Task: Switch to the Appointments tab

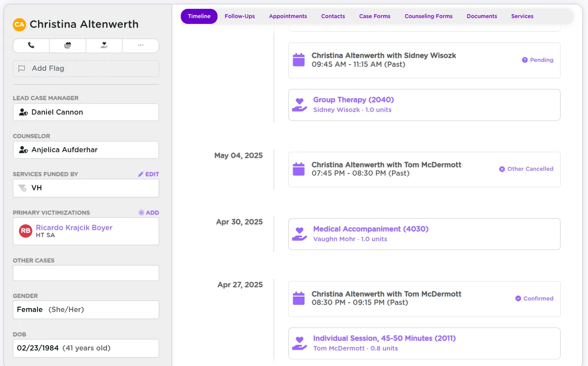Action: click(x=288, y=16)
